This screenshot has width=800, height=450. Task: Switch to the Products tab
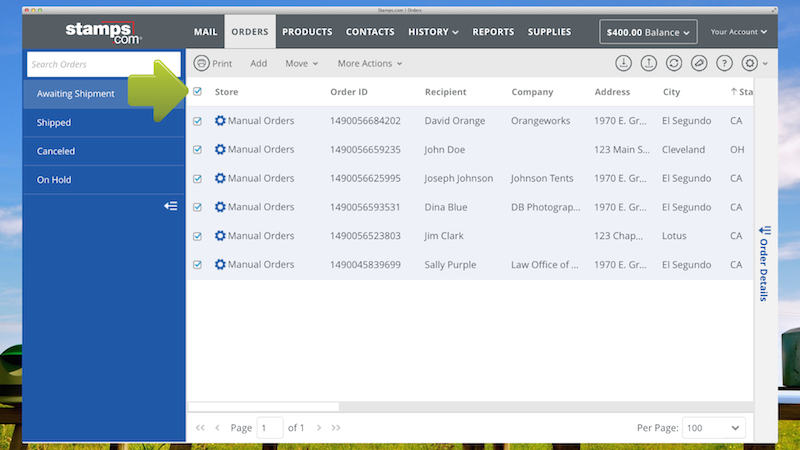307,32
